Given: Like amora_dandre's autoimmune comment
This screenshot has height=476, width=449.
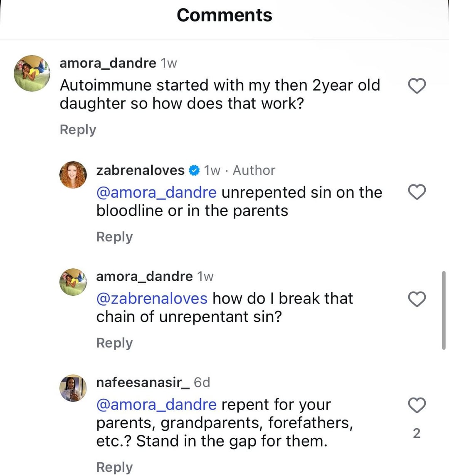Looking at the screenshot, I should pyautogui.click(x=417, y=86).
